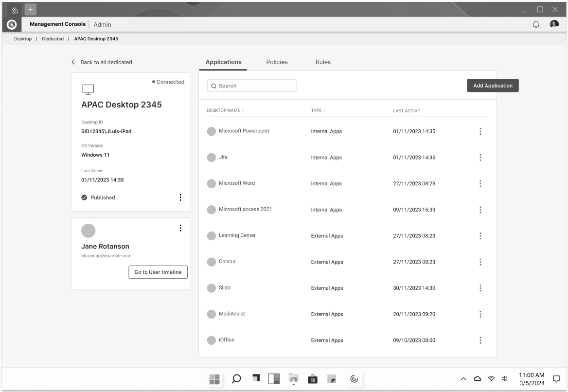Open the notifications bell

coord(536,24)
